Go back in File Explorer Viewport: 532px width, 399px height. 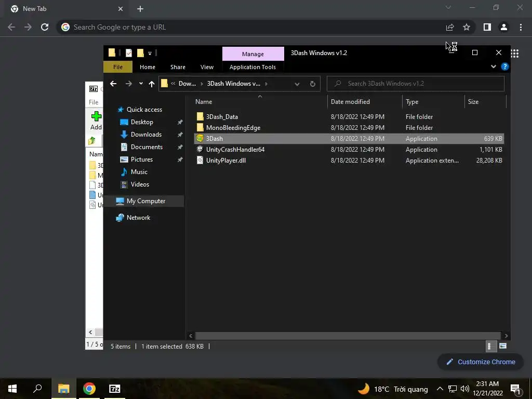click(113, 84)
